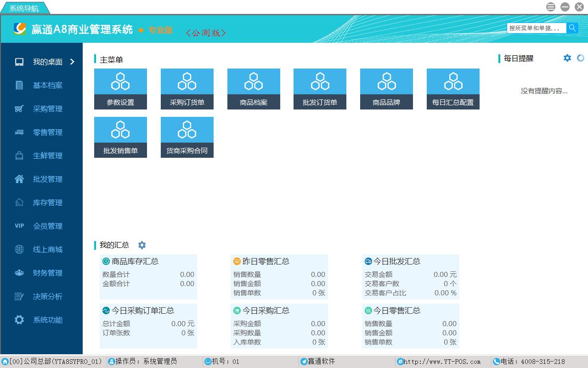
Task: Open 会员管理 sidebar section
Action: 47,226
